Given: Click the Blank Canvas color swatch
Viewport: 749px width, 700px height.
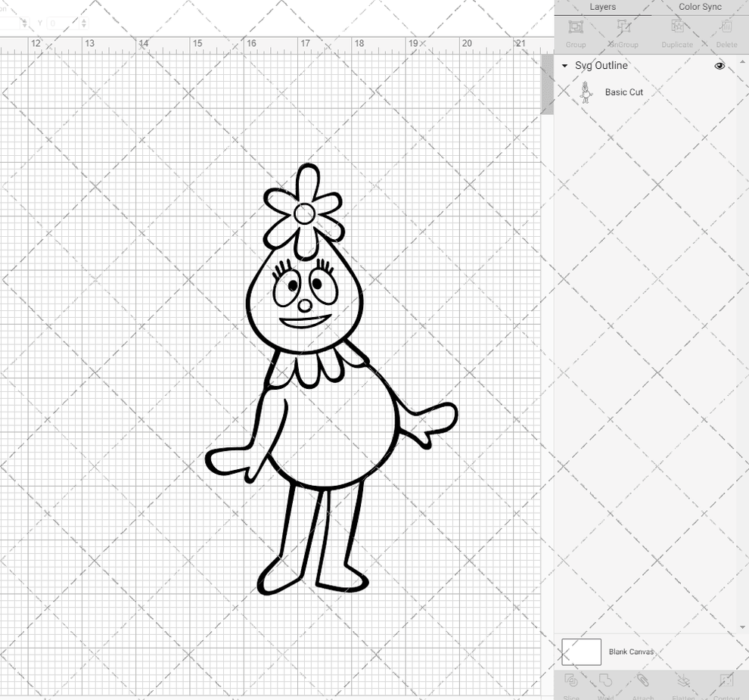Looking at the screenshot, I should (581, 652).
